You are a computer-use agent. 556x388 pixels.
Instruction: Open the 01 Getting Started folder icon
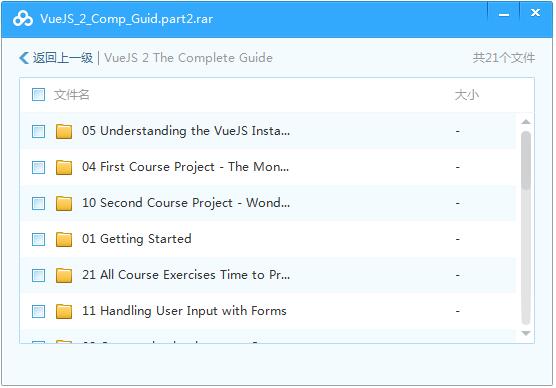pos(64,239)
